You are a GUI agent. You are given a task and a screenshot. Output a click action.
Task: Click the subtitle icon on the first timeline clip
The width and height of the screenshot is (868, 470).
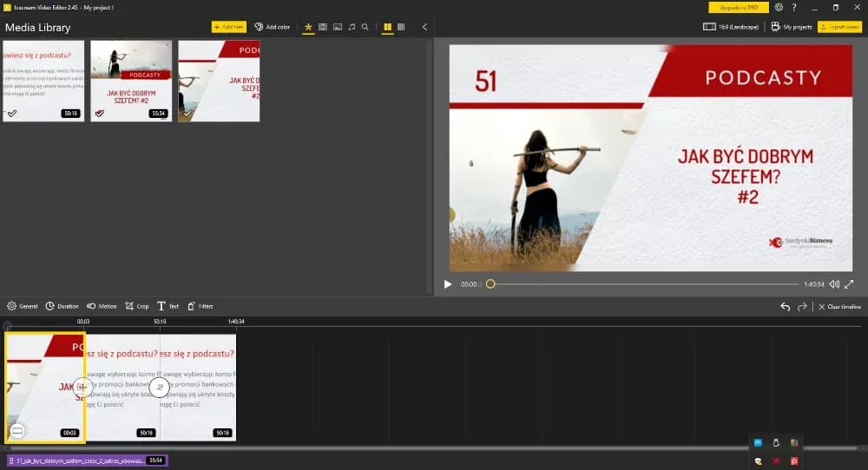17,431
